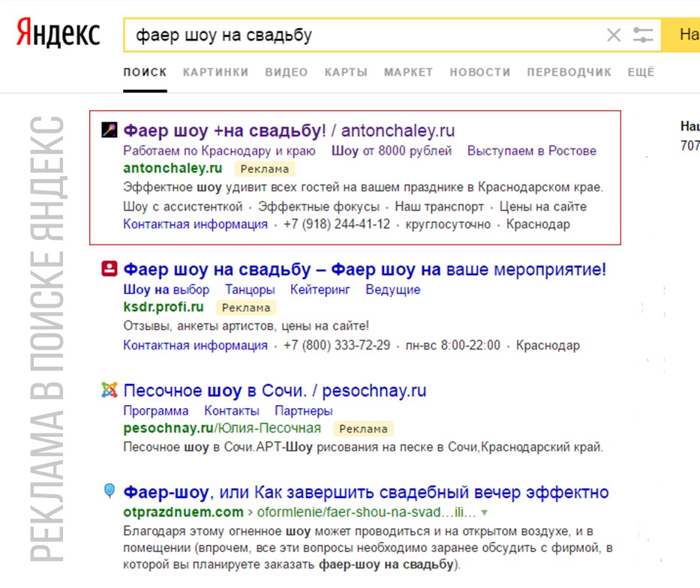Screen dimensions: 700x588
Task: Click phone +7 (918) 244-41-12
Action: 337,224
